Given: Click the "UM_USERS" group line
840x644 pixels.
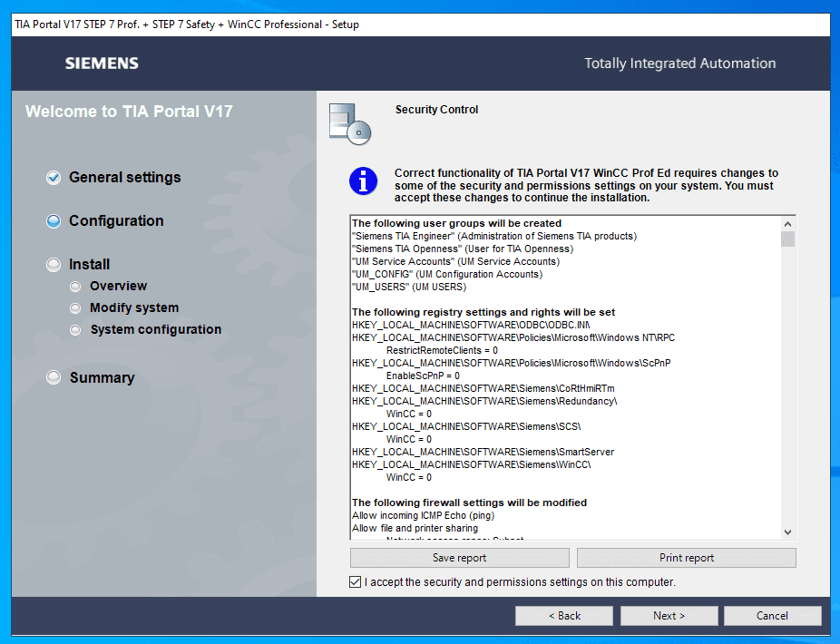Looking at the screenshot, I should [x=409, y=288].
